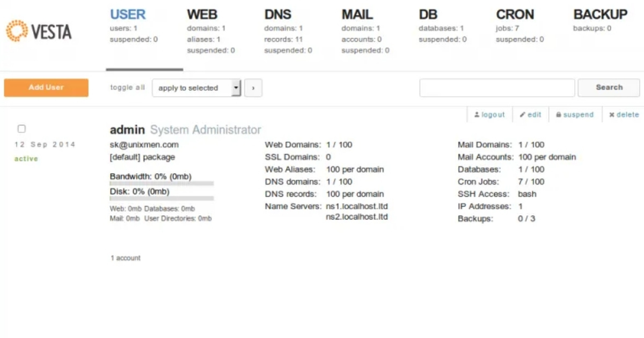Open the apply to selected dropdown
The height and width of the screenshot is (338, 644).
pyautogui.click(x=196, y=88)
